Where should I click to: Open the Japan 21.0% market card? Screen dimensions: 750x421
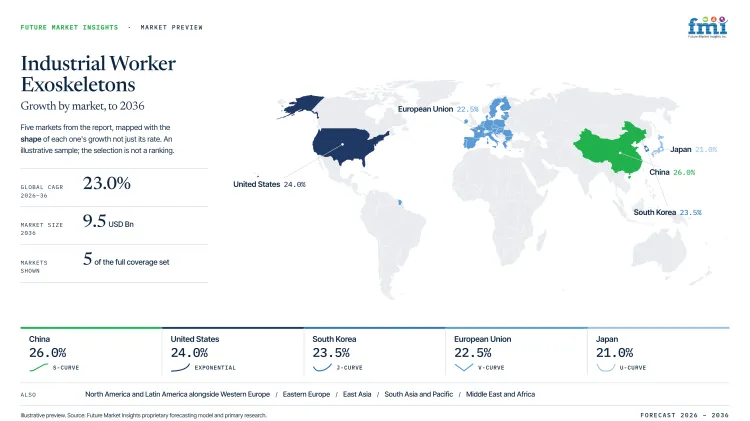pyautogui.click(x=658, y=352)
